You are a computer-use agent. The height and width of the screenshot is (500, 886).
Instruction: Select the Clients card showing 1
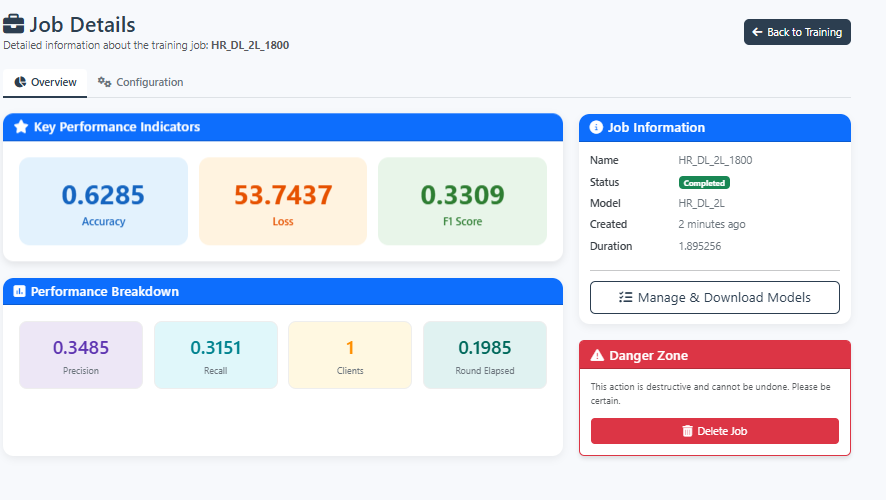coord(350,355)
